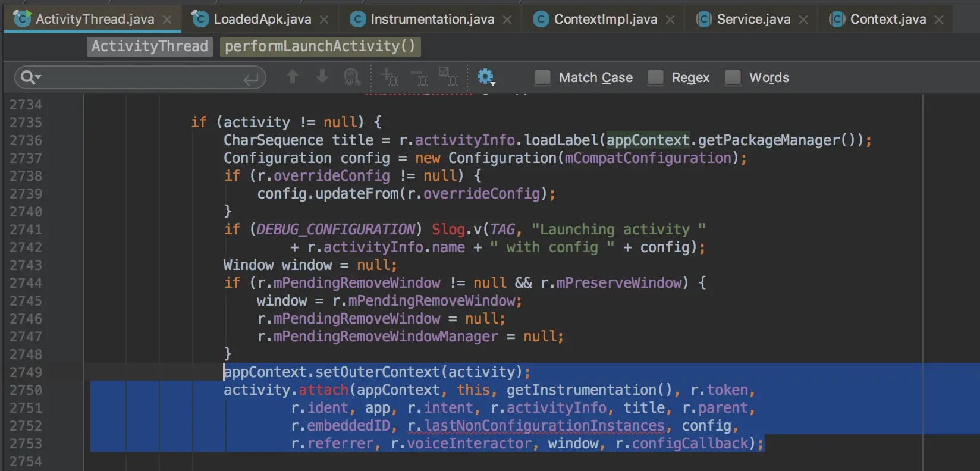Click setOuterContext on line 2749
This screenshot has width=980, height=471.
[x=378, y=372]
